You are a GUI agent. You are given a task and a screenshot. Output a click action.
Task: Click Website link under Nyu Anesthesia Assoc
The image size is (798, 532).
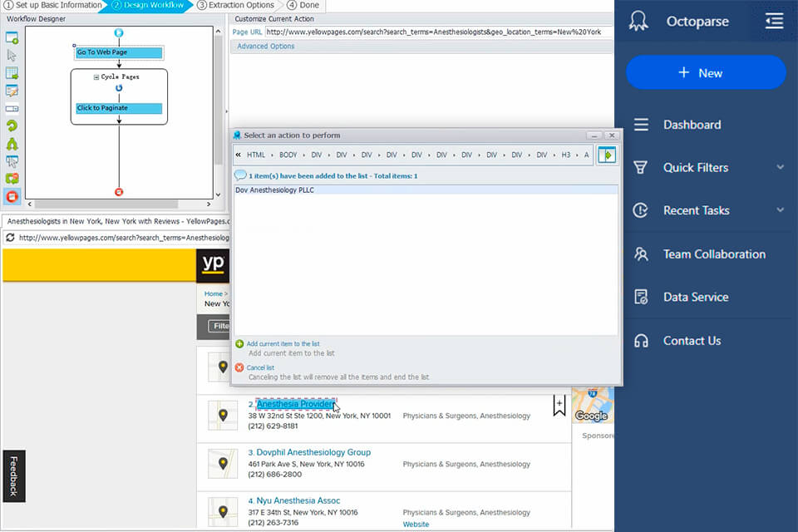pos(416,524)
